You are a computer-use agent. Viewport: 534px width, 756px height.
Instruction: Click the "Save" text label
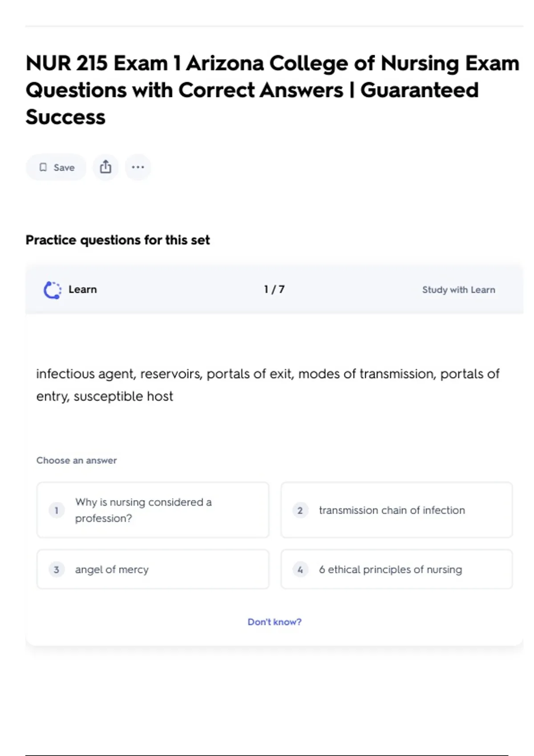(64, 168)
